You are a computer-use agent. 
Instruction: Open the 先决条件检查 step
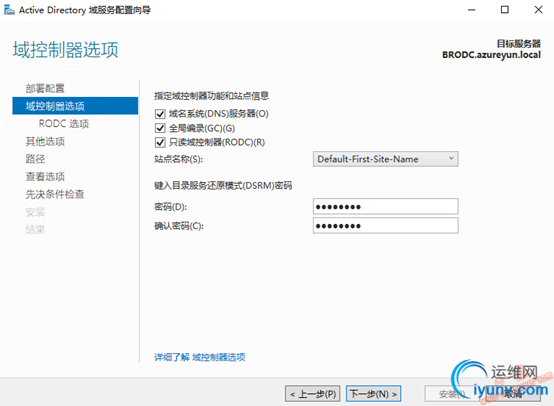tap(55, 194)
